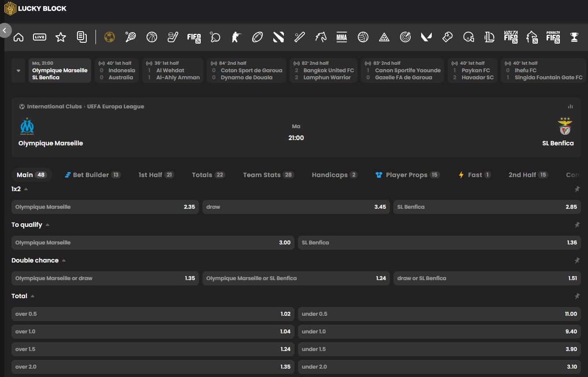Select the baseball bat icon
Image resolution: width=588 pixels, height=377 pixels.
pyautogui.click(x=300, y=37)
